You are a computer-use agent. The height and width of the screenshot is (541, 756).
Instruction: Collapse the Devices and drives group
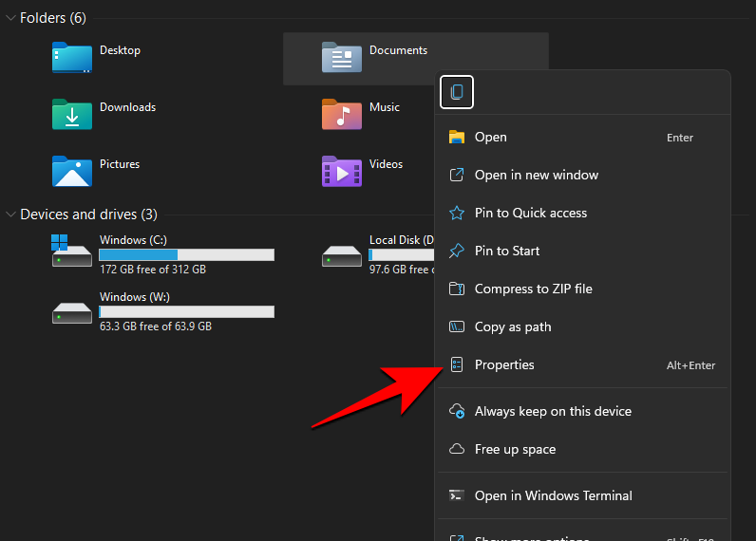click(x=10, y=215)
